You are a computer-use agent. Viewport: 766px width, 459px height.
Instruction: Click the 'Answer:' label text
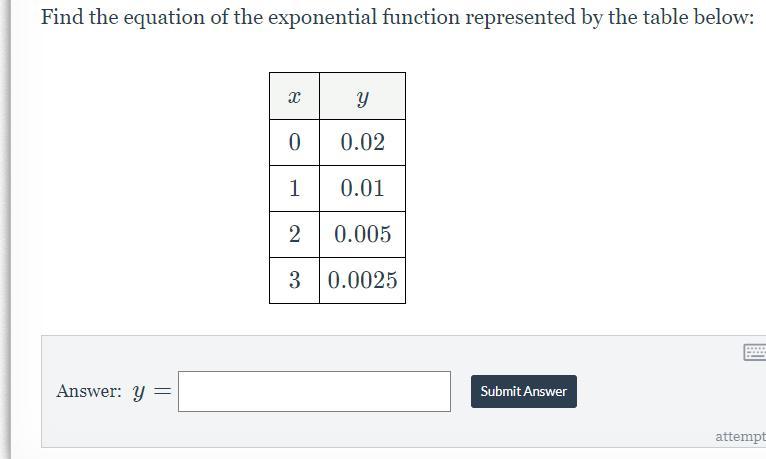(89, 391)
